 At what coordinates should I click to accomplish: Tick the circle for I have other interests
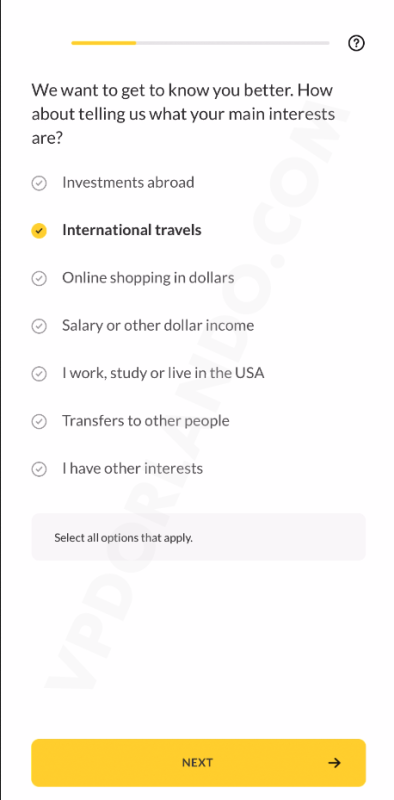[39, 469]
